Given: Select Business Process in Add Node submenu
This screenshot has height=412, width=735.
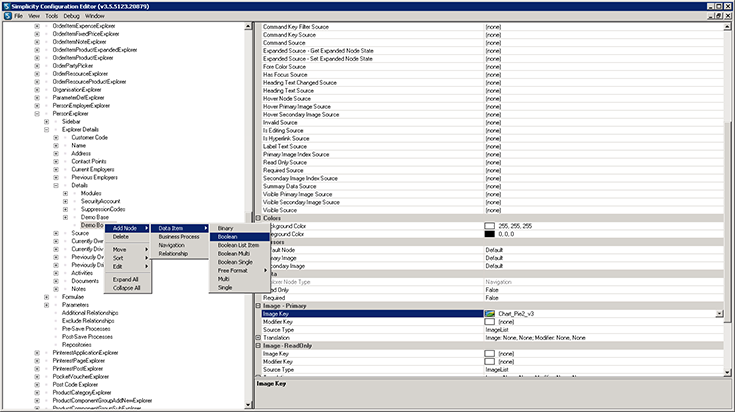Looking at the screenshot, I should coord(178,236).
